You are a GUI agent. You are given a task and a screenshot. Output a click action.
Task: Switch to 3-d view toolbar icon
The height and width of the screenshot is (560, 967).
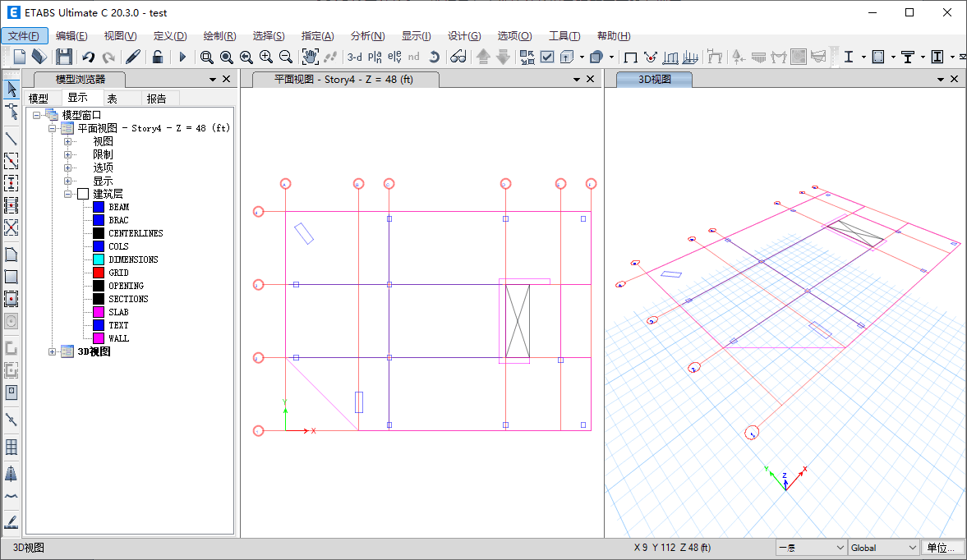point(354,57)
